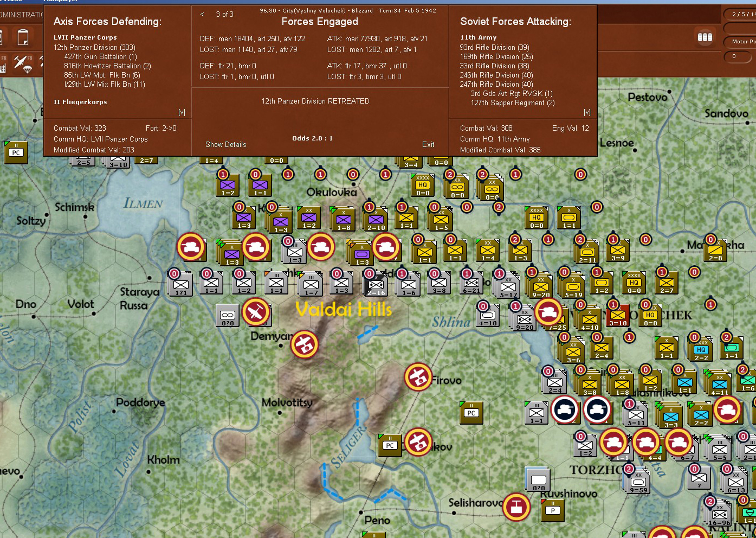The image size is (756, 538).
Task: Click Comm HQ: 11th Army line
Action: click(495, 139)
